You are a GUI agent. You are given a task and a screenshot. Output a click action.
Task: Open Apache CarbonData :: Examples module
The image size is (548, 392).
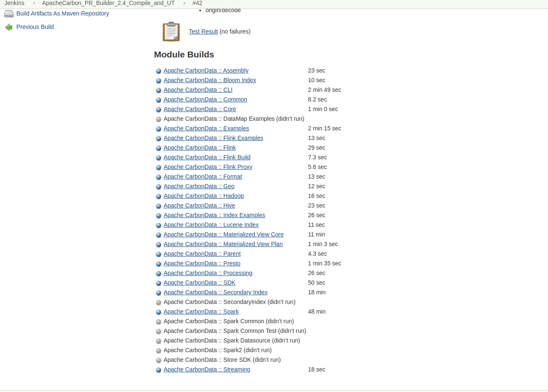coord(206,128)
